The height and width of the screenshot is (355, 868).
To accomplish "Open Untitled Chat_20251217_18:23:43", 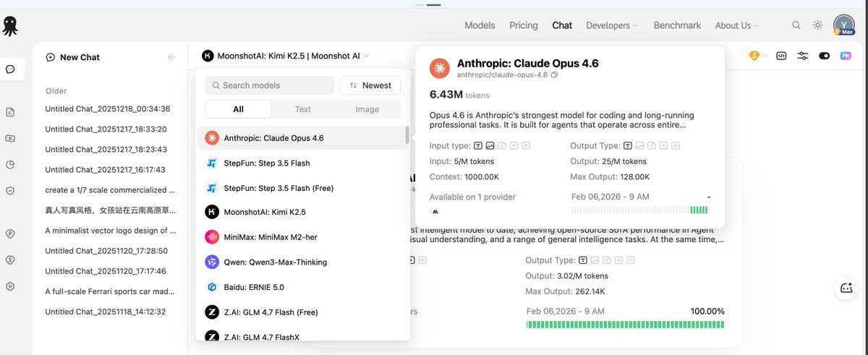I will [106, 150].
